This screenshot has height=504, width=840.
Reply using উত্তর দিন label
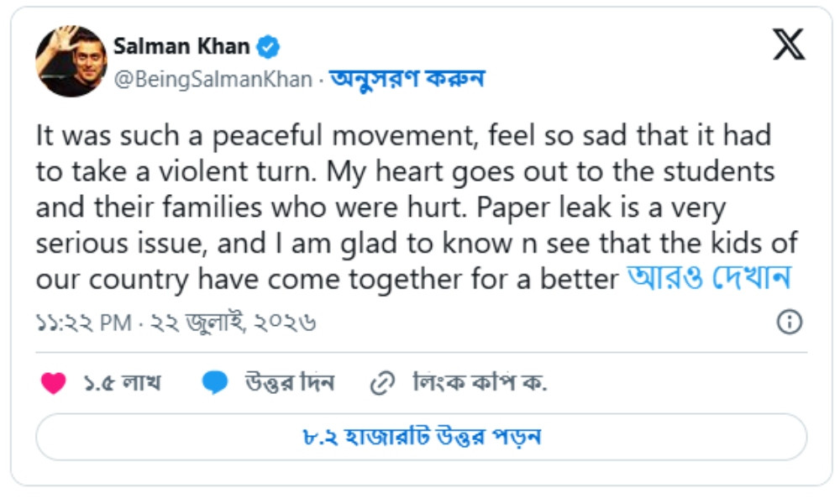(290, 383)
